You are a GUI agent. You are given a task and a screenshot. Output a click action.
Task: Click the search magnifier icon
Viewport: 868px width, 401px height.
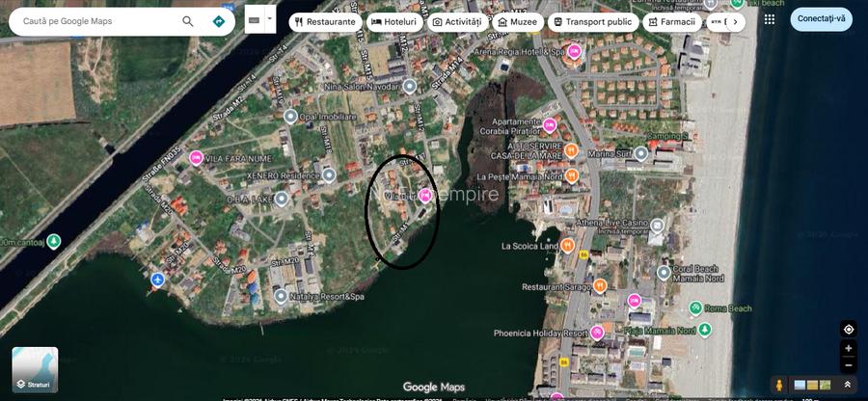(x=187, y=21)
